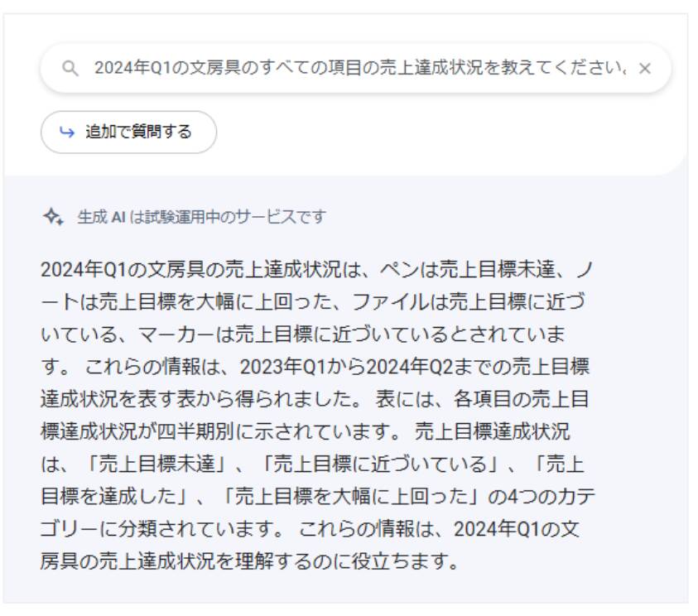Click the ペンは売上目標未達 phrase in the answer
Viewport: 698px width, 616px height.
click(468, 270)
